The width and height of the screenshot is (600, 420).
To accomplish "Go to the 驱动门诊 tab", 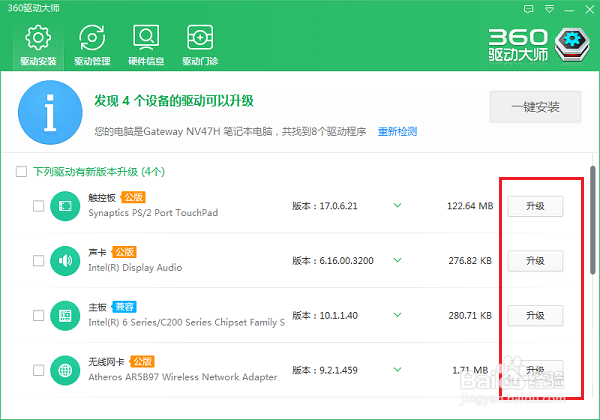I will coord(200,46).
